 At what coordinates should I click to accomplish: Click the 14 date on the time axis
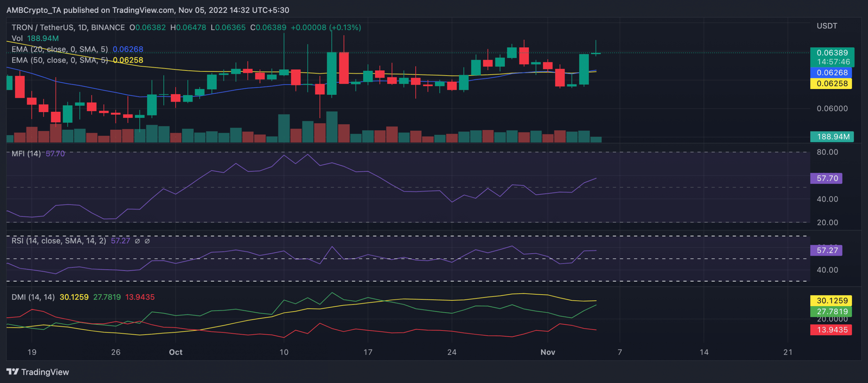(x=704, y=352)
